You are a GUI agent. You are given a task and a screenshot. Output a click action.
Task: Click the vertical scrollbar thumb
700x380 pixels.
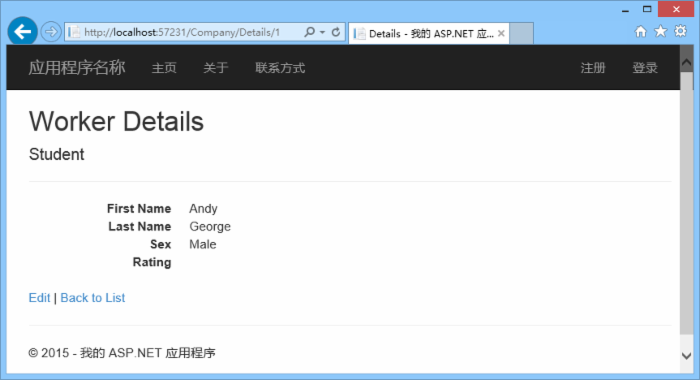tap(687, 203)
